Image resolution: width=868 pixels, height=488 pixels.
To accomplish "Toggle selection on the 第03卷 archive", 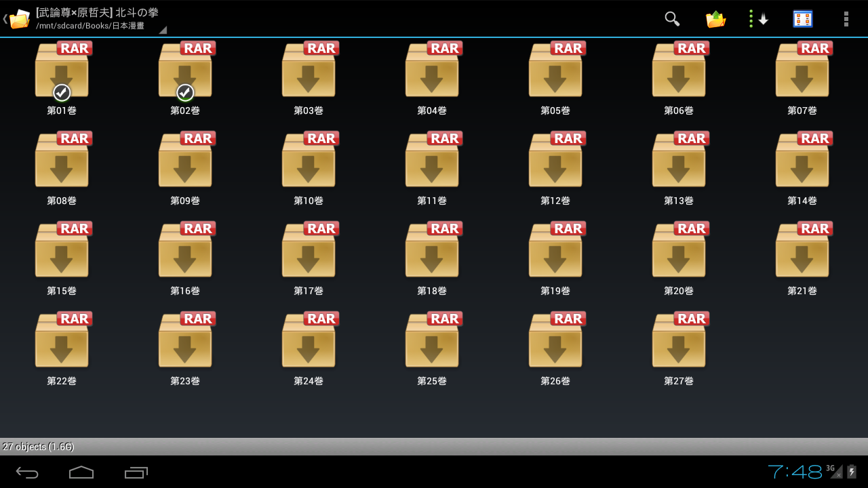I will pos(309,70).
